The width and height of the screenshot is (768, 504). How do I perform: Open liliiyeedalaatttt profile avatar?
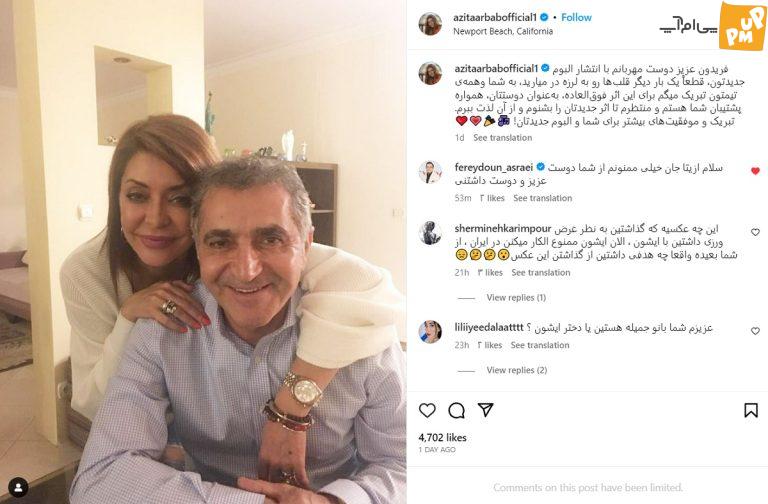[430, 332]
